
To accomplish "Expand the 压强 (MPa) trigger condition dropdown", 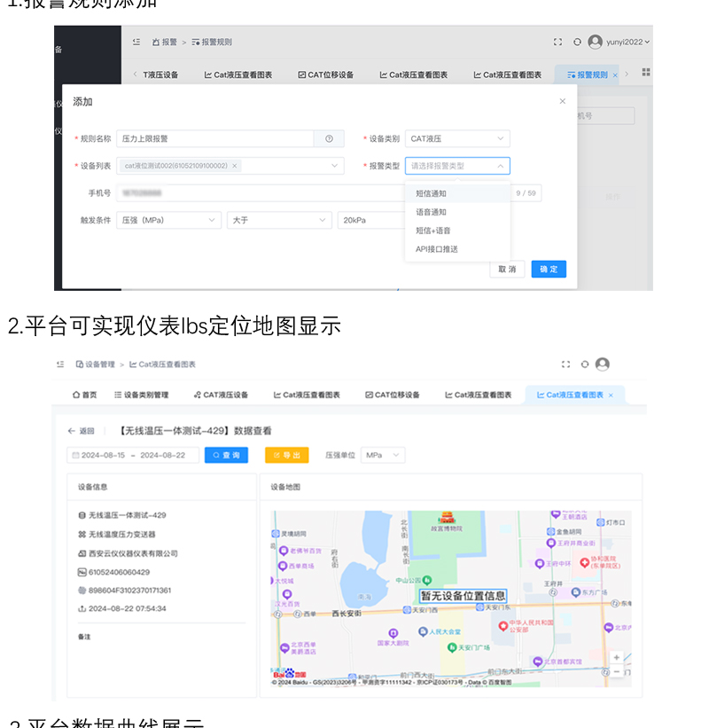I will point(168,220).
